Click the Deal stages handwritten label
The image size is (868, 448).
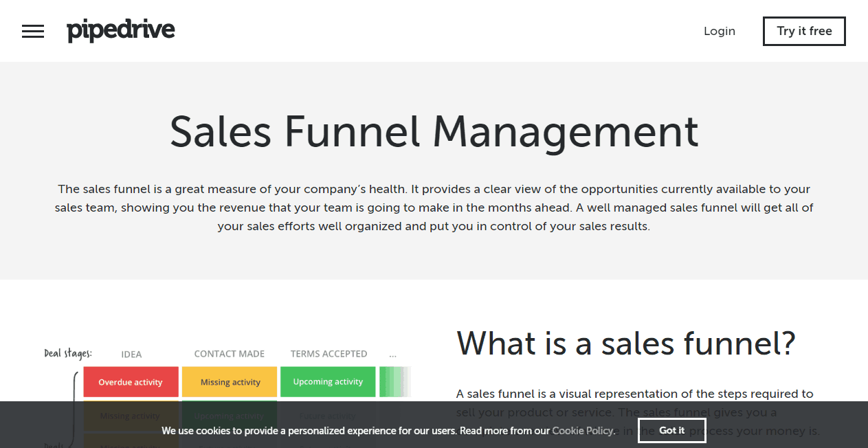[68, 353]
